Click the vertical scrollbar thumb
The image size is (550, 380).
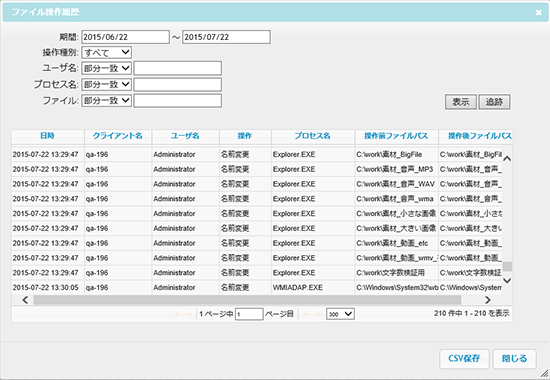click(x=507, y=266)
